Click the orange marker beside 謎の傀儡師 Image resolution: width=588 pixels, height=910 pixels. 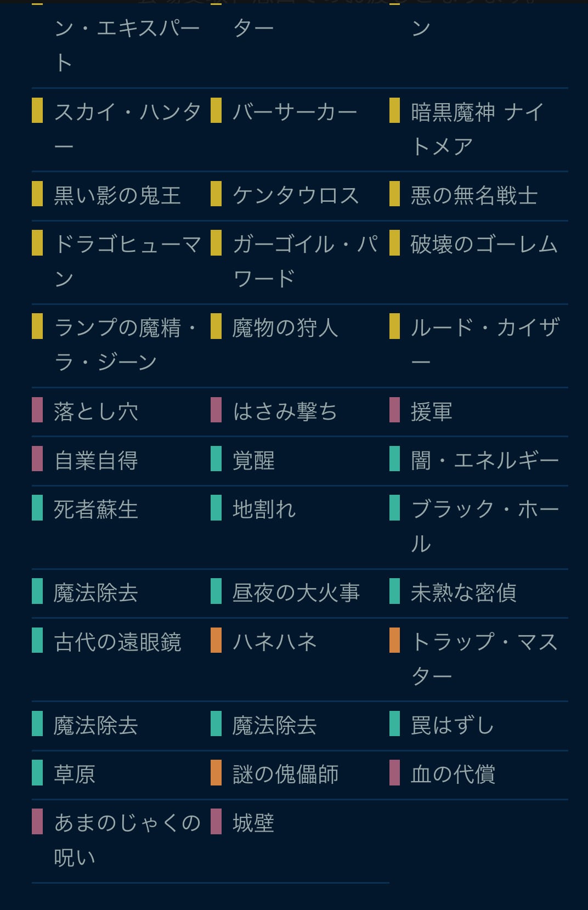216,772
